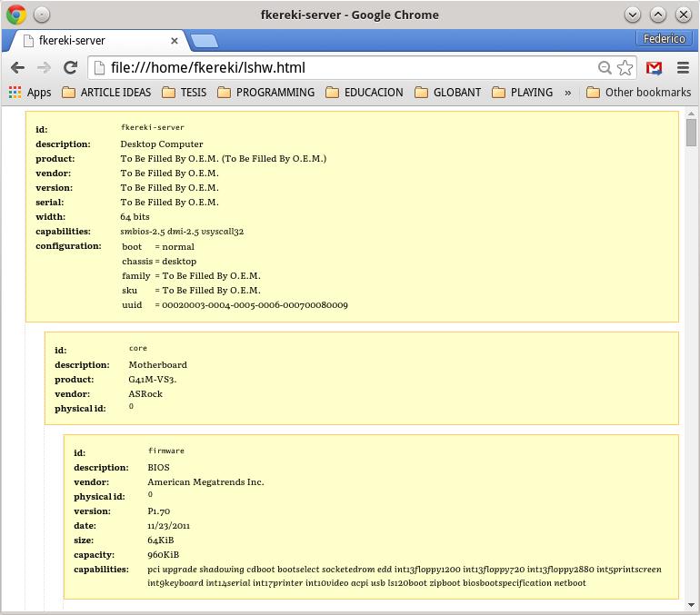Click the browser Back arrow
This screenshot has height=615, width=700.
click(16, 67)
